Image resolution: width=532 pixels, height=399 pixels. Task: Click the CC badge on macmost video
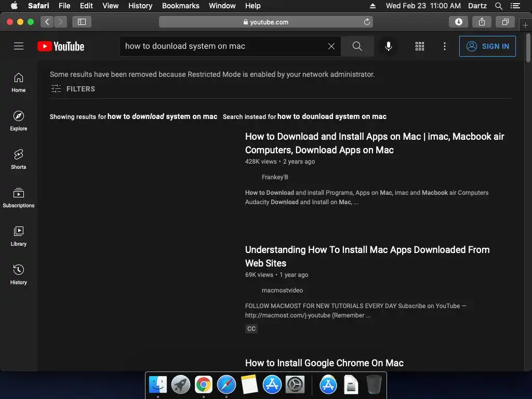click(251, 329)
